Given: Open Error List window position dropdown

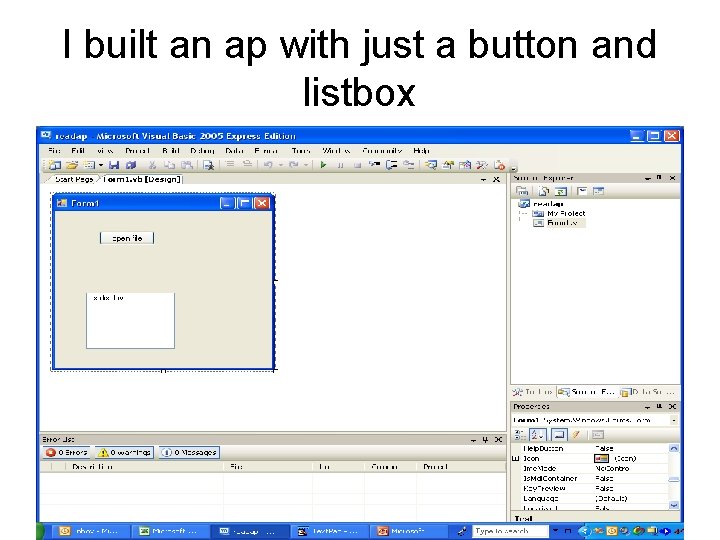Looking at the screenshot, I should coord(473,440).
